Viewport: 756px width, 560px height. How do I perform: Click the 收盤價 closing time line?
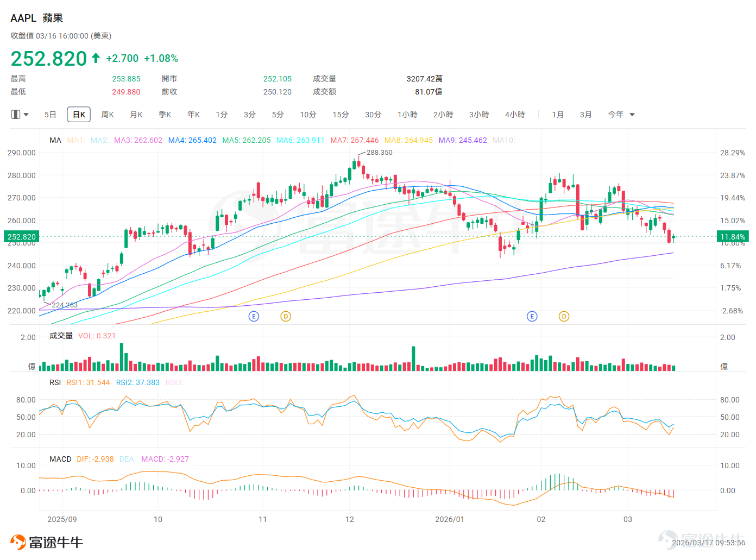61,36
